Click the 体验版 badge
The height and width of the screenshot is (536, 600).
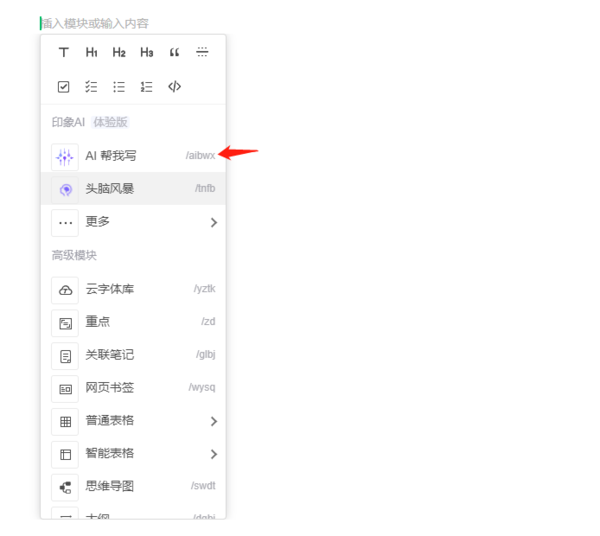tap(110, 122)
